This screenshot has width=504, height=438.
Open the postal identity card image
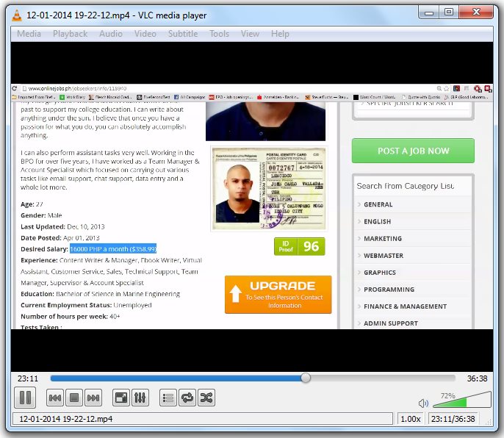click(269, 188)
